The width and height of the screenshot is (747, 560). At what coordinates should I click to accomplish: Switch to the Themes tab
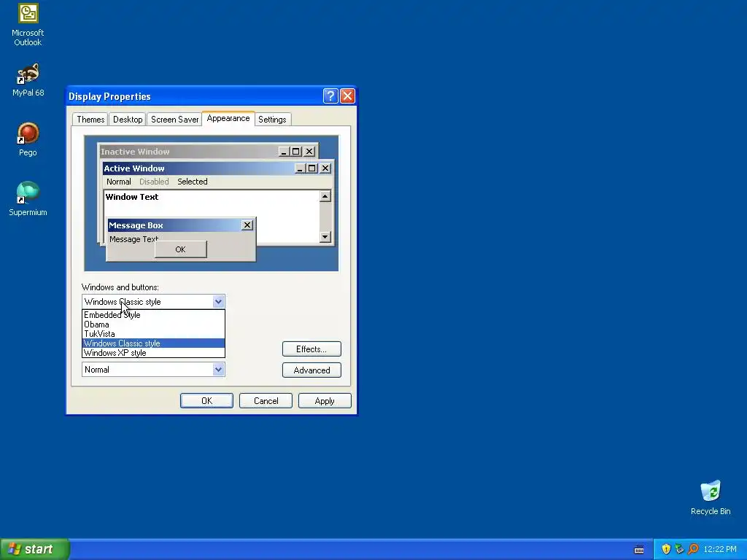click(x=90, y=120)
